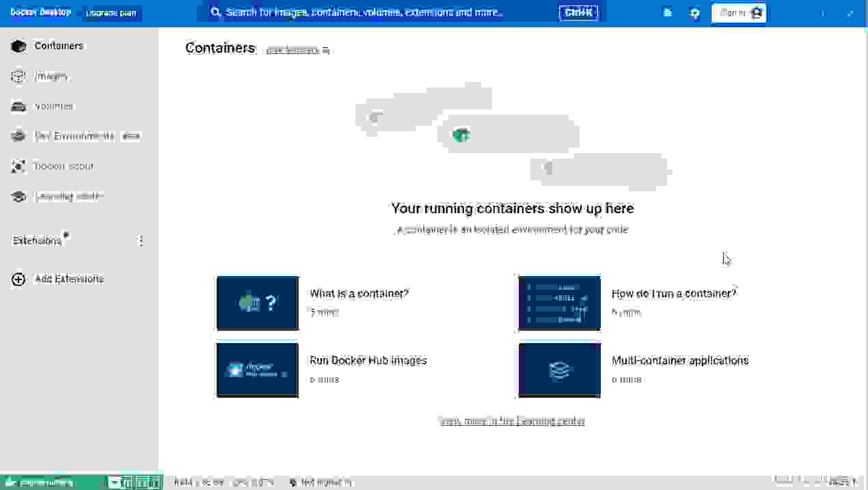Click the Learning center graduation cap icon
This screenshot has width=868, height=490.
18,196
